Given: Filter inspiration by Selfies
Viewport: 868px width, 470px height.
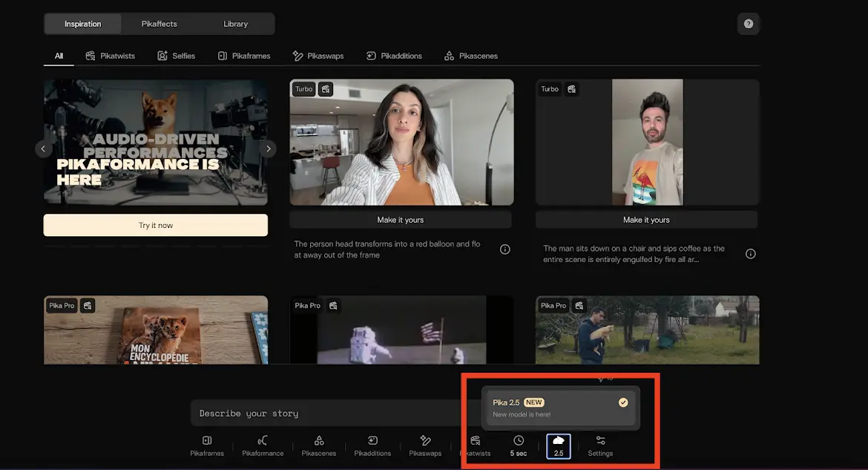Looking at the screenshot, I should pyautogui.click(x=176, y=56).
